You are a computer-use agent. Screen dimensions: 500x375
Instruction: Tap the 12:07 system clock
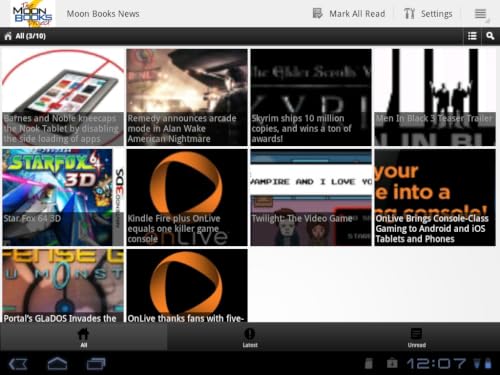436,363
